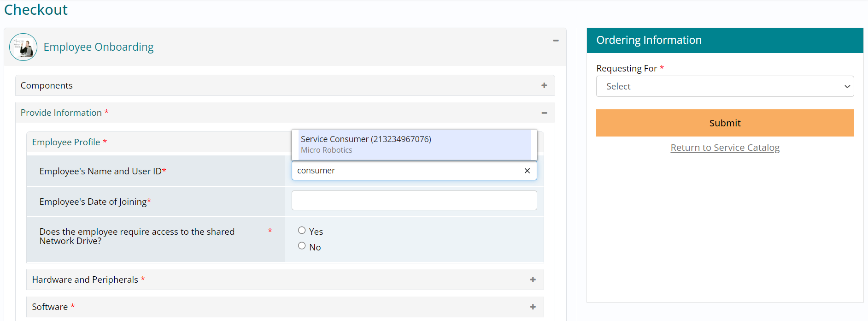
Task: Open the Employee Onboarding title link
Action: 99,47
